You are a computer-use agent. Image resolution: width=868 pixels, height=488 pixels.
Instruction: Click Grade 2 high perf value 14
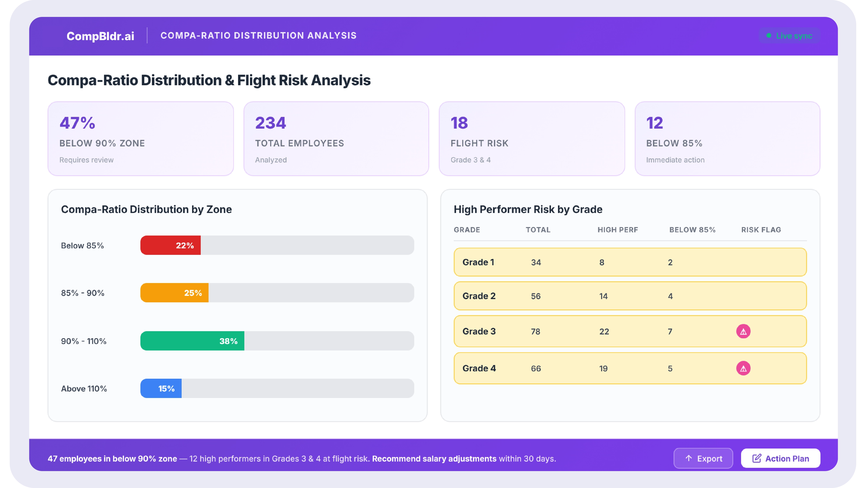tap(603, 296)
